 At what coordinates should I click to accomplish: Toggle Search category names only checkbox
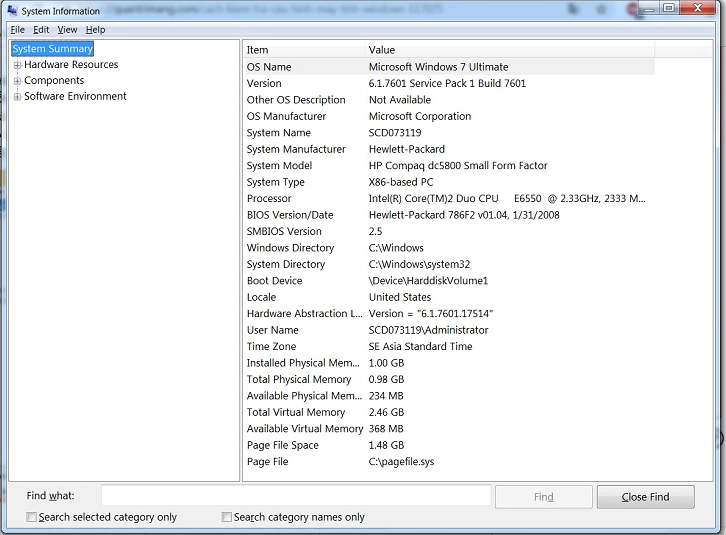point(226,517)
